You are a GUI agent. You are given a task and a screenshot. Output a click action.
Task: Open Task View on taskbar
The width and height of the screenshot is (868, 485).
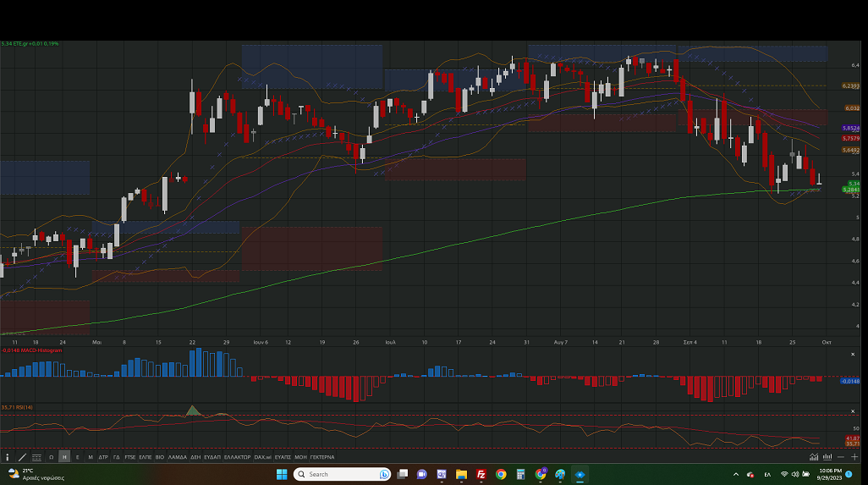(x=403, y=474)
